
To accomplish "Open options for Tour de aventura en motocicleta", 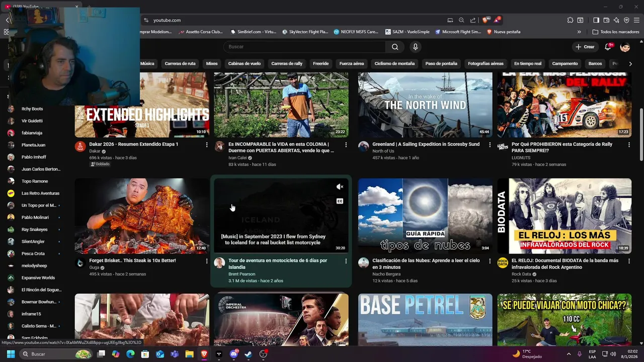I will 346,261.
